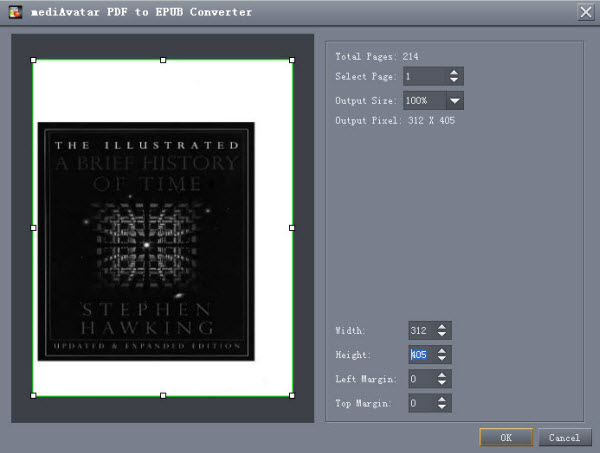Click the top-center crop handle

point(163,60)
